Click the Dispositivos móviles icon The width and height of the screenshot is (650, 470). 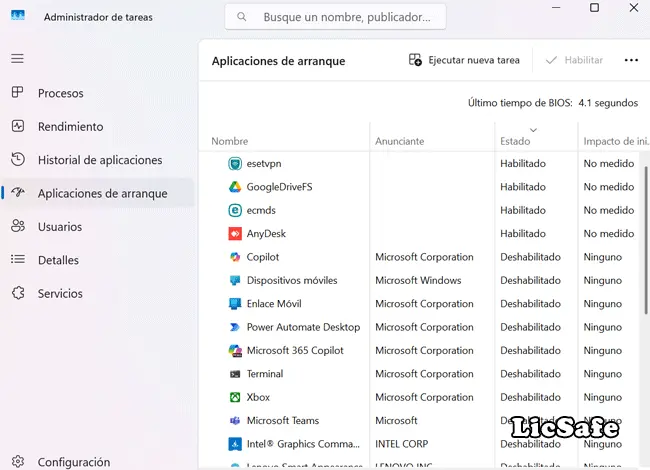(x=235, y=281)
